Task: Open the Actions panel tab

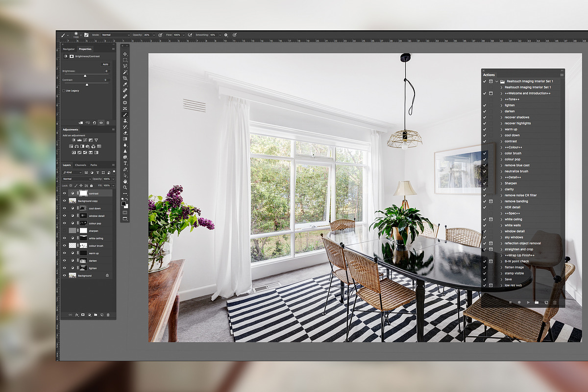Action: pyautogui.click(x=489, y=75)
